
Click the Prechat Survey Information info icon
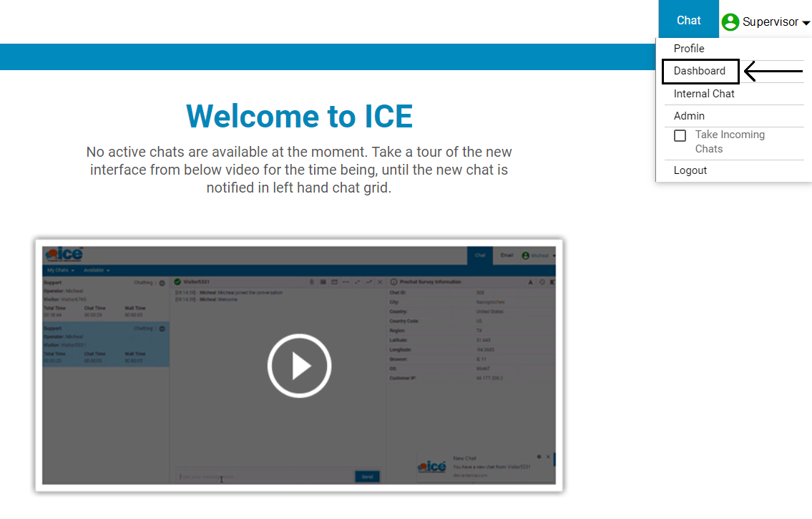click(393, 282)
